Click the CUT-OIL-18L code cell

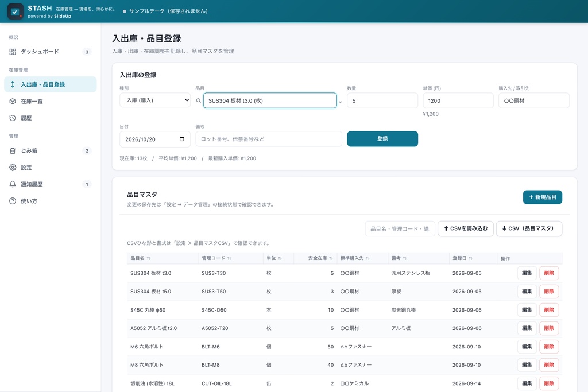[x=216, y=383]
